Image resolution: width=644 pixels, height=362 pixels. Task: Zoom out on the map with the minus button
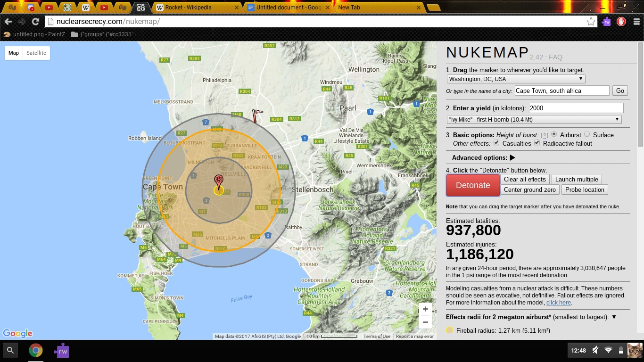425,322
